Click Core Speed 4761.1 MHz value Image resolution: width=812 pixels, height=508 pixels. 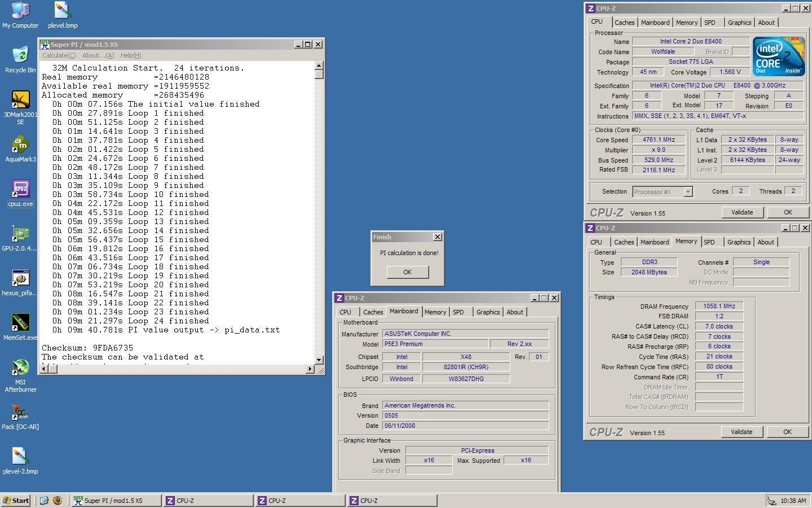659,139
